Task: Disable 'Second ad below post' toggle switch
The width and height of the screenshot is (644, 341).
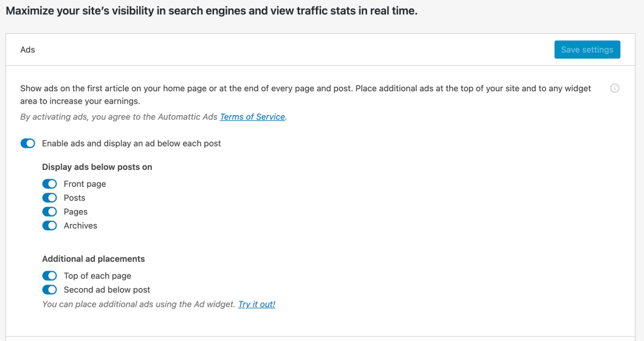Action: pos(50,290)
